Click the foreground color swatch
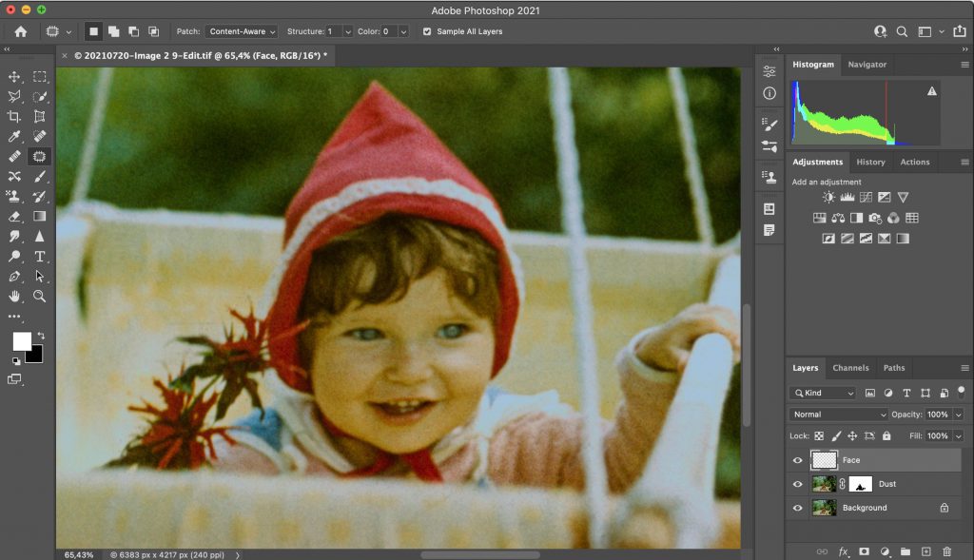This screenshot has height=560, width=974. click(x=22, y=341)
